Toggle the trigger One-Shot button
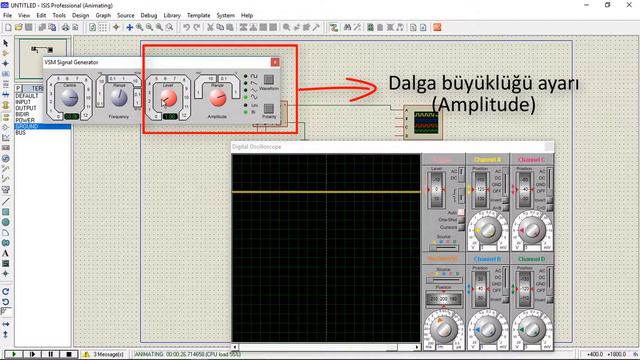 [461, 220]
